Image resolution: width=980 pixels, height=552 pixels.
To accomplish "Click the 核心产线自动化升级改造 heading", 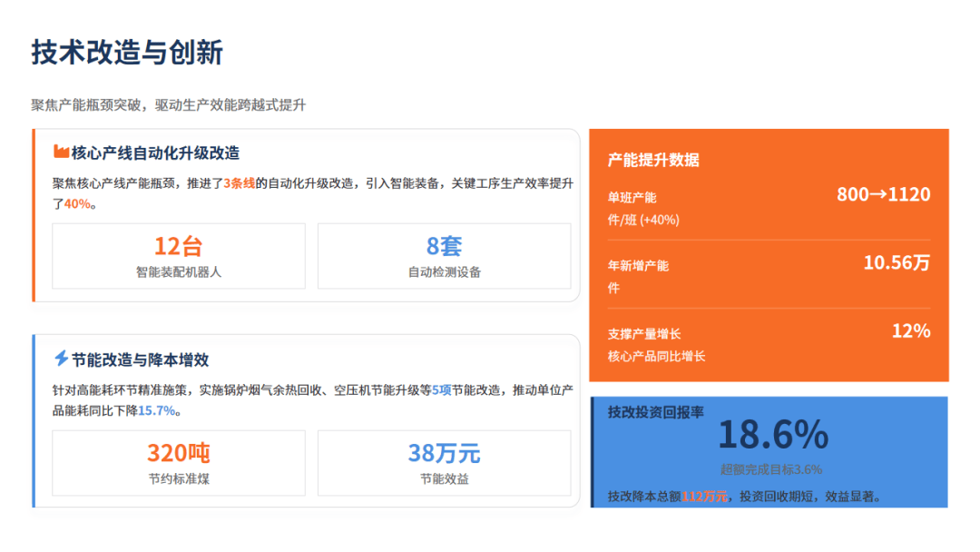I will (155, 153).
